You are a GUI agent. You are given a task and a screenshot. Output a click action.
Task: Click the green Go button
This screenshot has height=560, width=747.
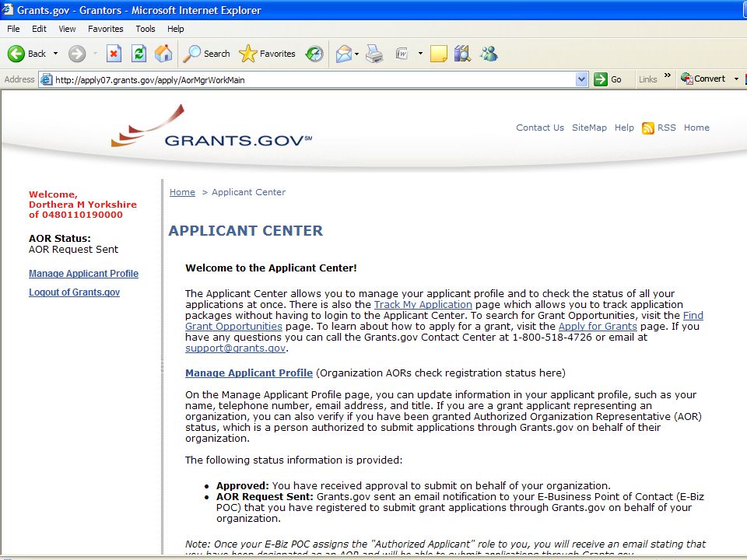608,79
